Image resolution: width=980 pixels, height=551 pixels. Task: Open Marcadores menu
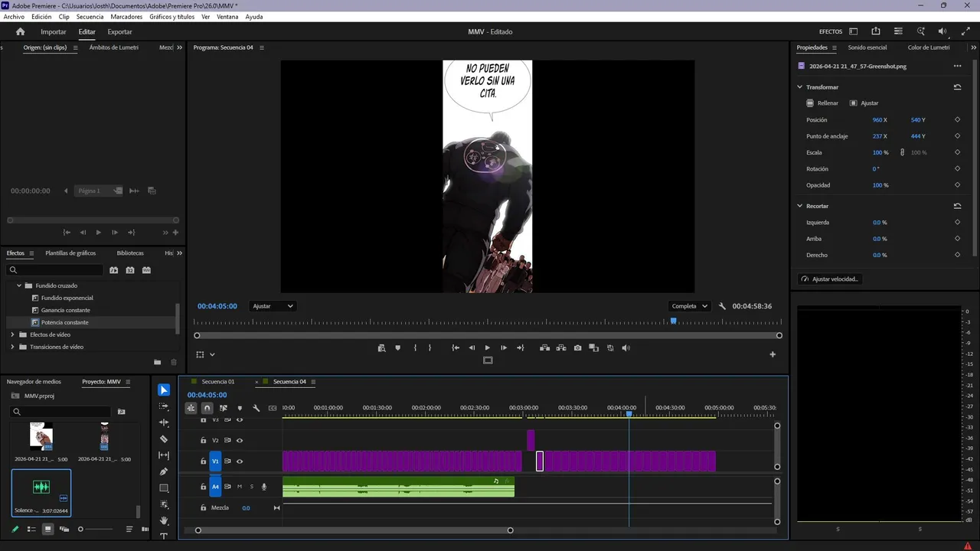126,17
